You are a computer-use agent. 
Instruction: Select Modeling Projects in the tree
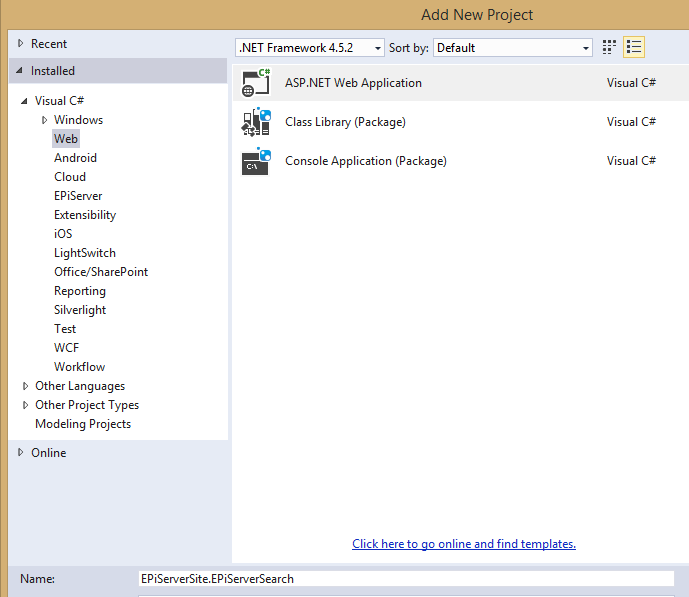(x=83, y=424)
